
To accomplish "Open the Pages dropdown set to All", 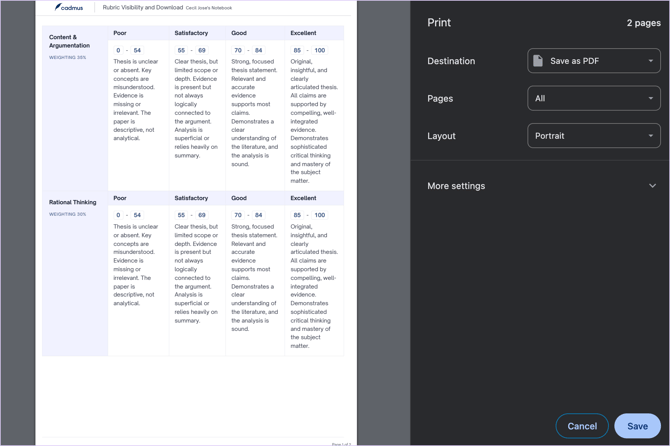I will 593,98.
